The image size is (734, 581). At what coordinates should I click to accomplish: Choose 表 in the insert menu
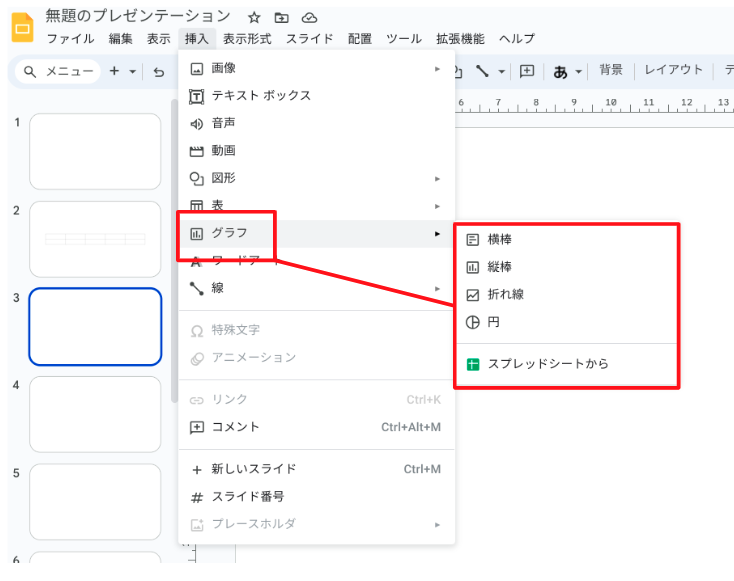pyautogui.click(x=316, y=206)
